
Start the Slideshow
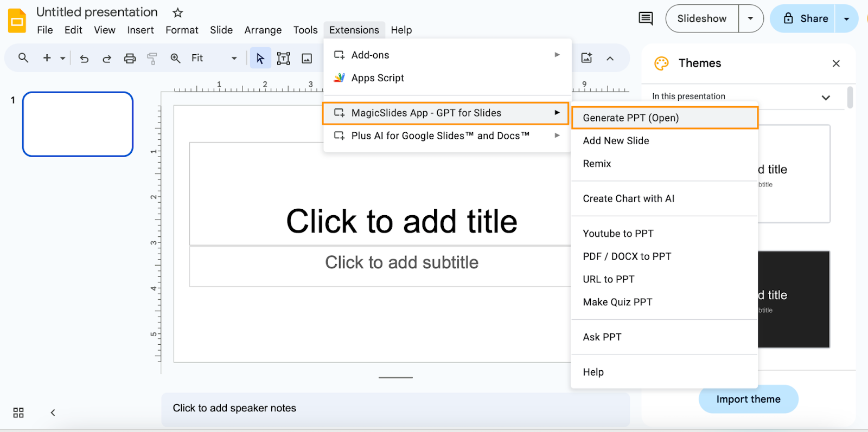point(702,18)
